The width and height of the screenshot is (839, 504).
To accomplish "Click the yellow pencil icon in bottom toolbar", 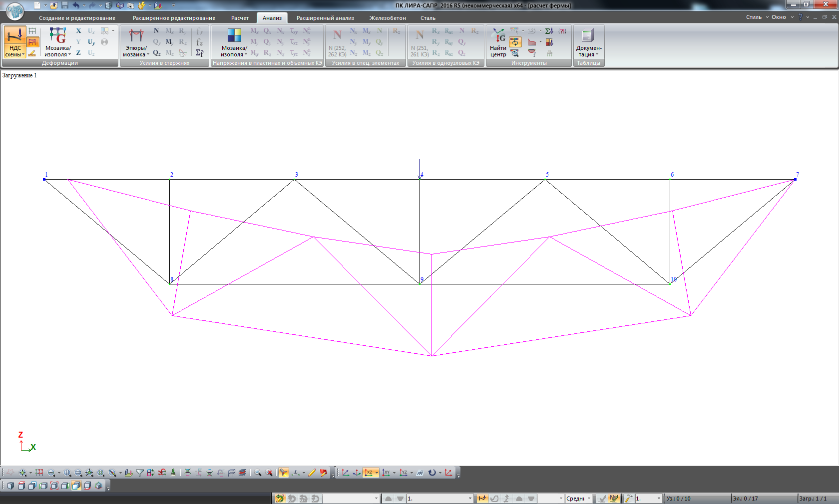I will (x=312, y=473).
